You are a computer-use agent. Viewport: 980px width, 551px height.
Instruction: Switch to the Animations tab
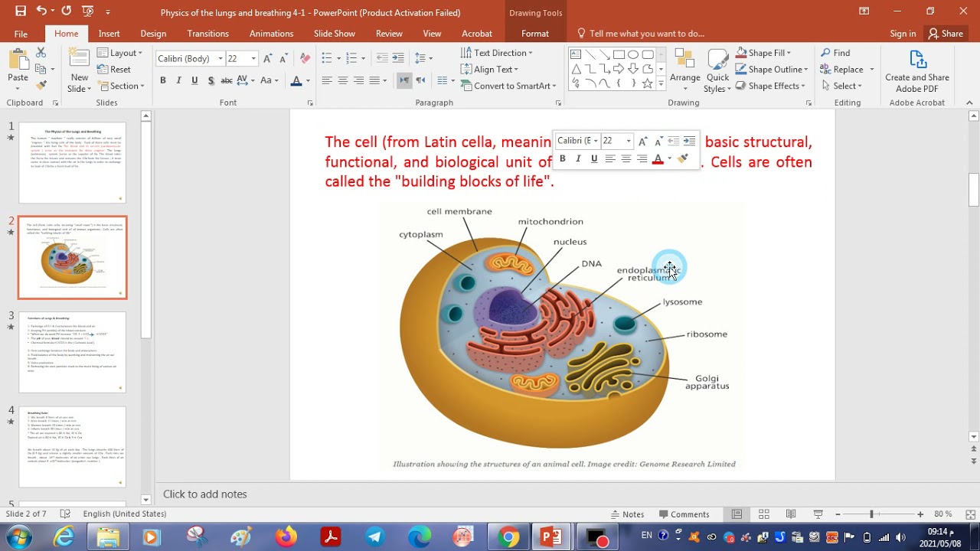(x=271, y=34)
